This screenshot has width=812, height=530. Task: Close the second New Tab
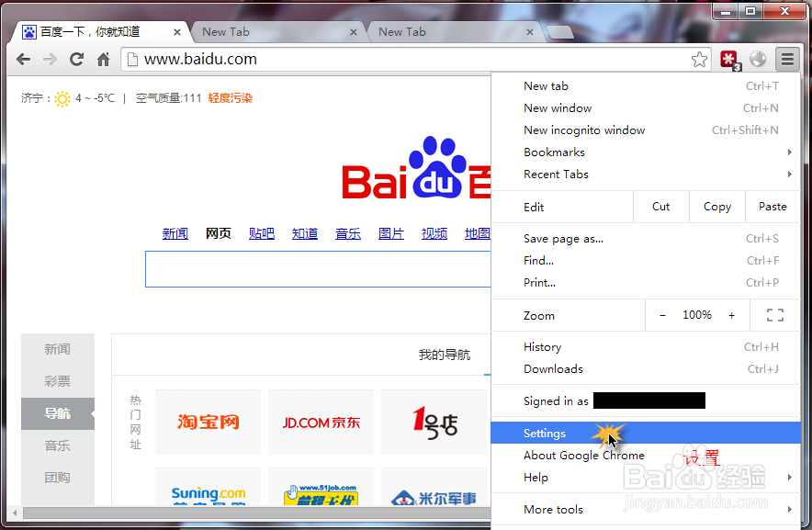coord(529,32)
